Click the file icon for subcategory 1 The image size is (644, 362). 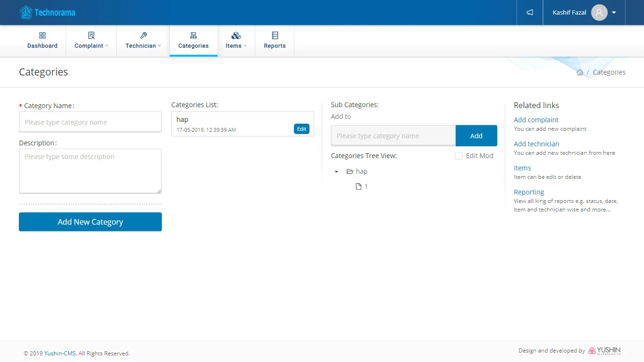tap(358, 186)
